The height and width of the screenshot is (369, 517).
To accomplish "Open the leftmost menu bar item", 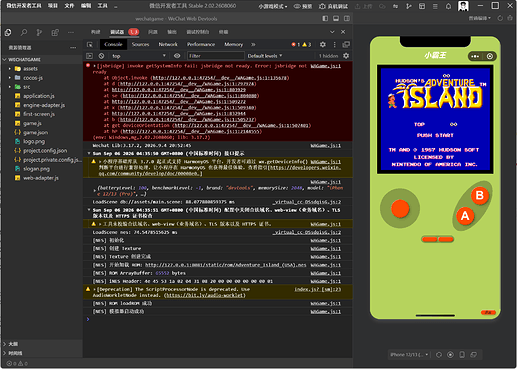I will (24, 6).
